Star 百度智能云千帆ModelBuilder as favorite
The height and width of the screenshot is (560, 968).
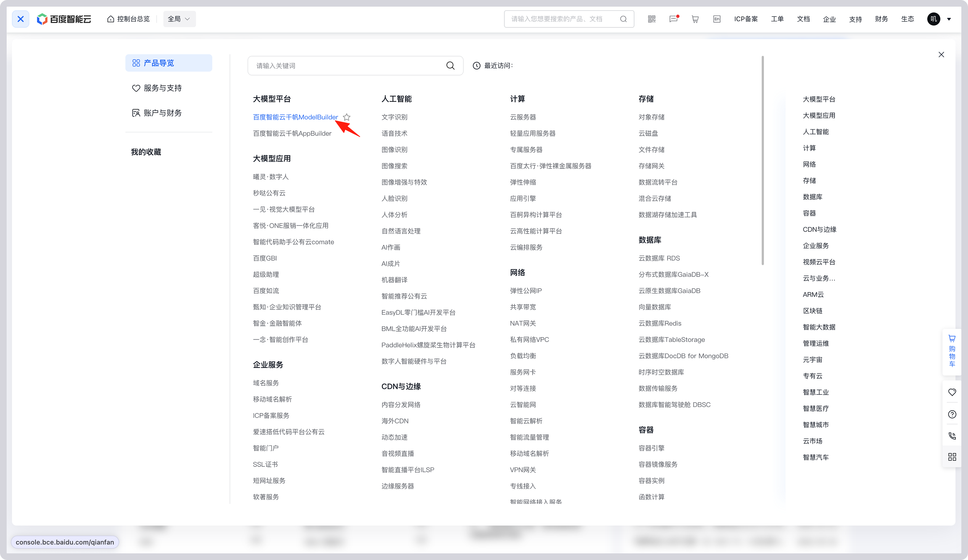pos(346,117)
